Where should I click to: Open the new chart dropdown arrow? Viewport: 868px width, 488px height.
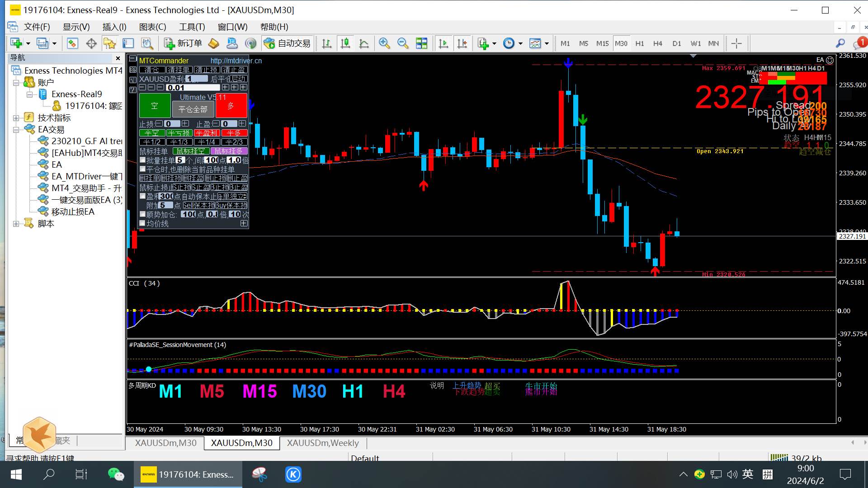(28, 44)
